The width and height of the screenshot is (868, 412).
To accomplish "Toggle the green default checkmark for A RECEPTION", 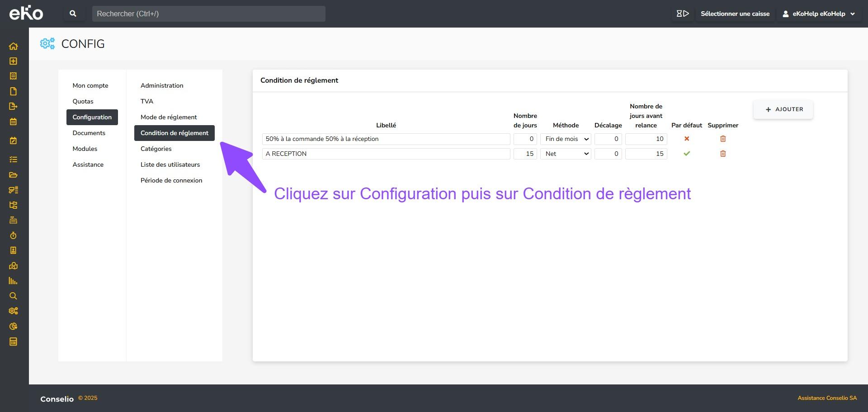I will click(x=686, y=154).
